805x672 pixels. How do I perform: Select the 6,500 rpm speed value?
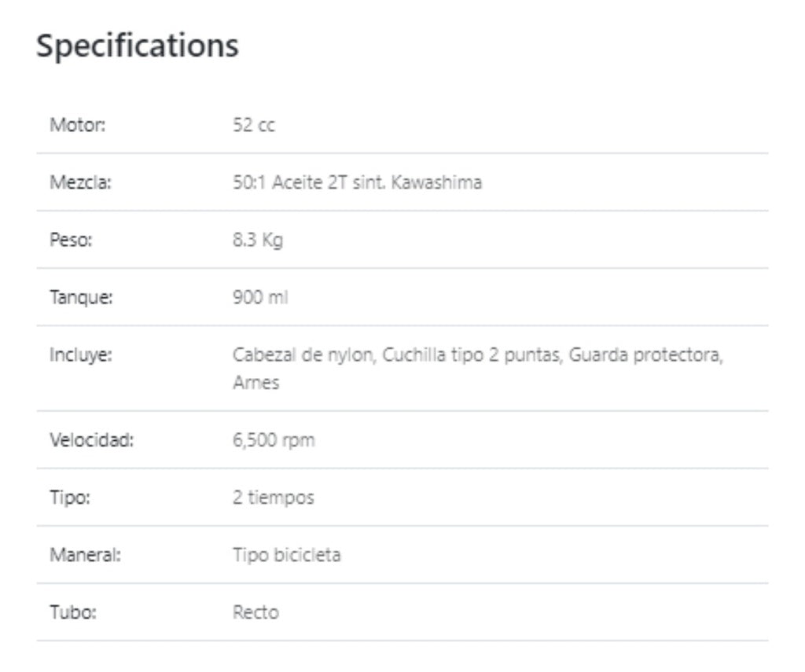point(274,440)
